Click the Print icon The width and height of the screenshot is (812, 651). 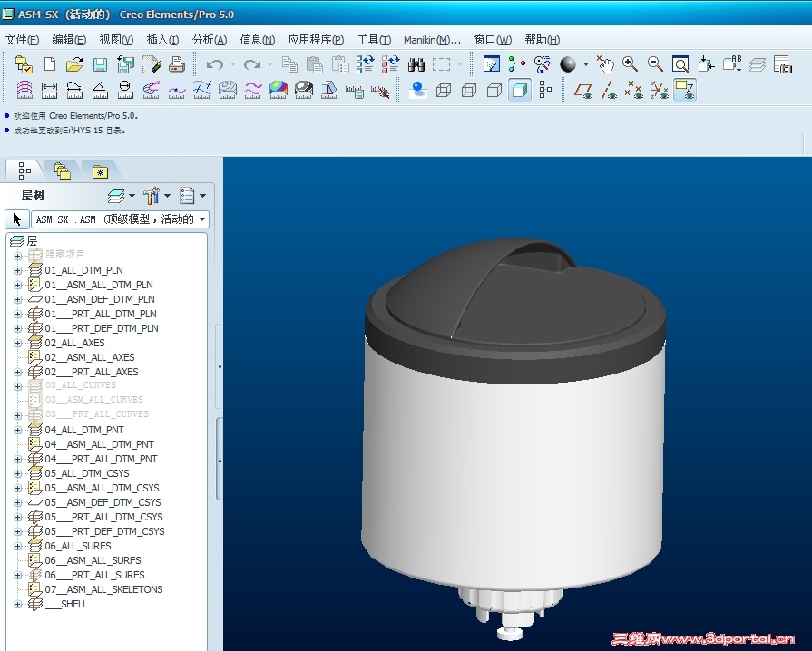[x=177, y=64]
